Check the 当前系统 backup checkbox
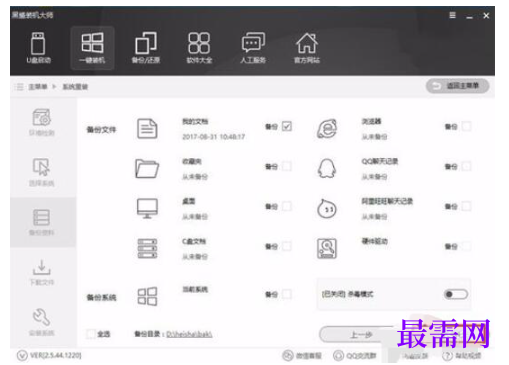 (x=287, y=294)
